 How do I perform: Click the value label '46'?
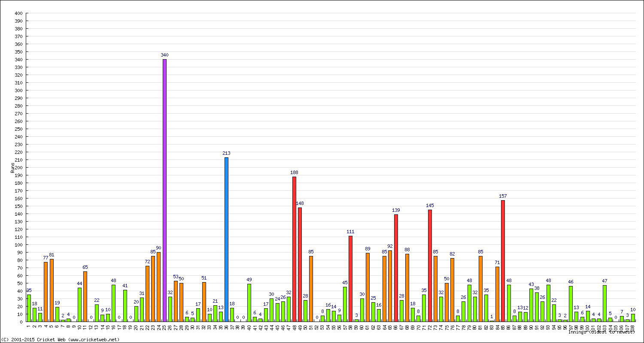[571, 282]
